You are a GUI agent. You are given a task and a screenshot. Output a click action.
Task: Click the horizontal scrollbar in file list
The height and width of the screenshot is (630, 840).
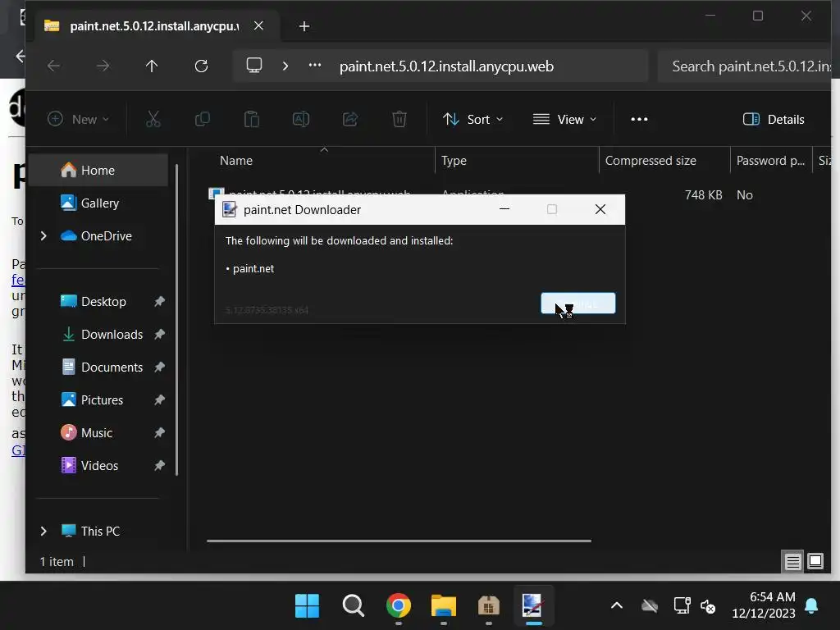pos(399,541)
